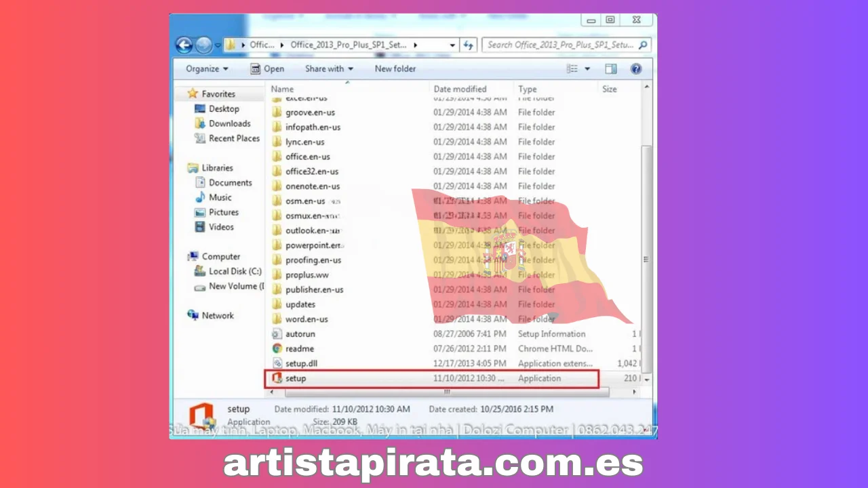Screen dimensions: 868x488
Task: Select the infopath.en-us folder icon
Action: point(277,127)
